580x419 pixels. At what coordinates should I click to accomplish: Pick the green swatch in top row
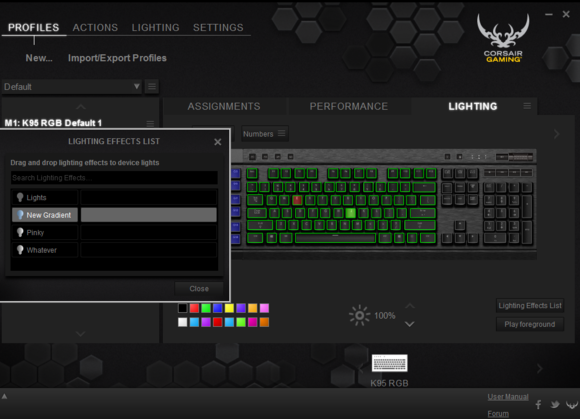click(x=206, y=308)
